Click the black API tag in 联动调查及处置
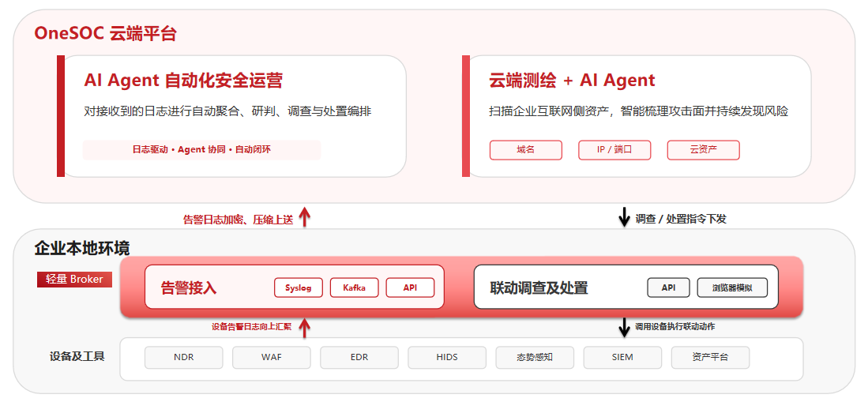The image size is (868, 402). (668, 287)
